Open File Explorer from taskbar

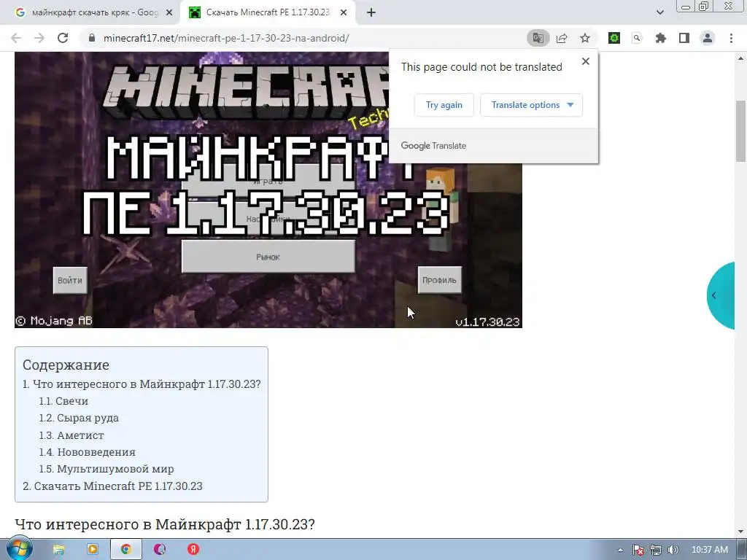[x=58, y=550]
